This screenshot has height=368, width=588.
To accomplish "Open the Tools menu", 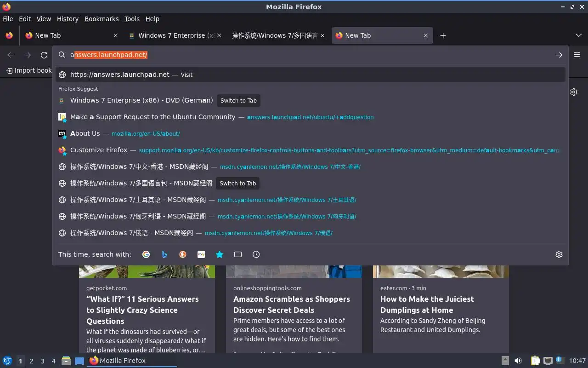I will pyautogui.click(x=132, y=19).
